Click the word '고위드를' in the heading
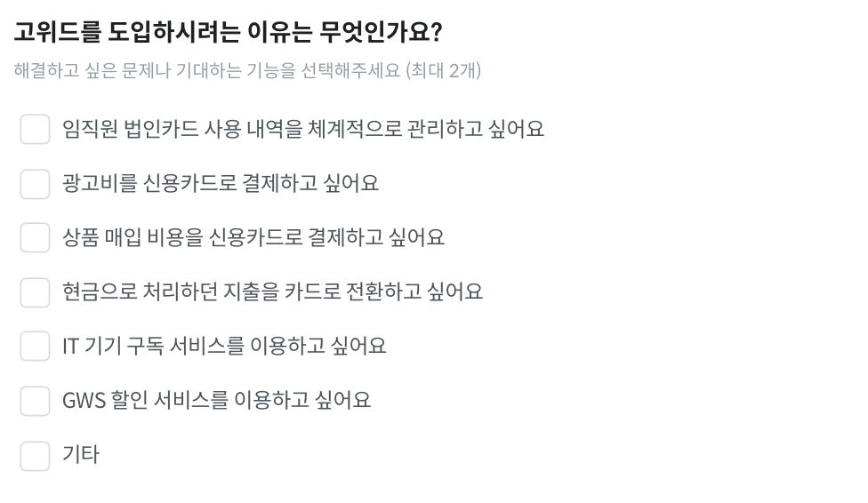Image resolution: width=868 pixels, height=503 pixels. (x=58, y=31)
